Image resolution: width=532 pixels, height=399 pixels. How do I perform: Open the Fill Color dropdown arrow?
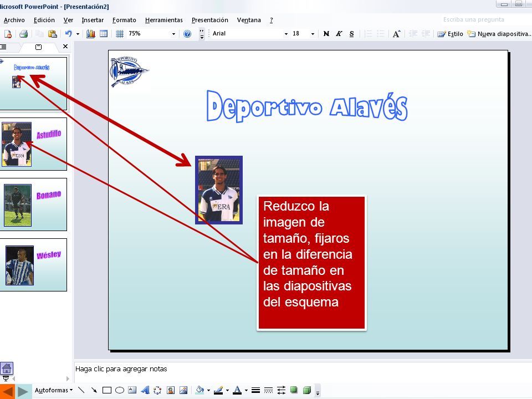(x=208, y=390)
